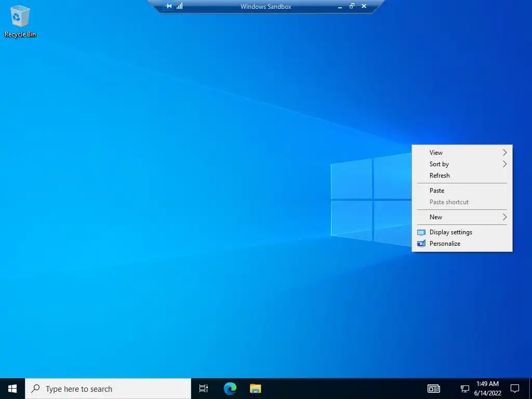The image size is (532, 399).
Task: Choose Paste from the context menu
Action: click(x=462, y=191)
